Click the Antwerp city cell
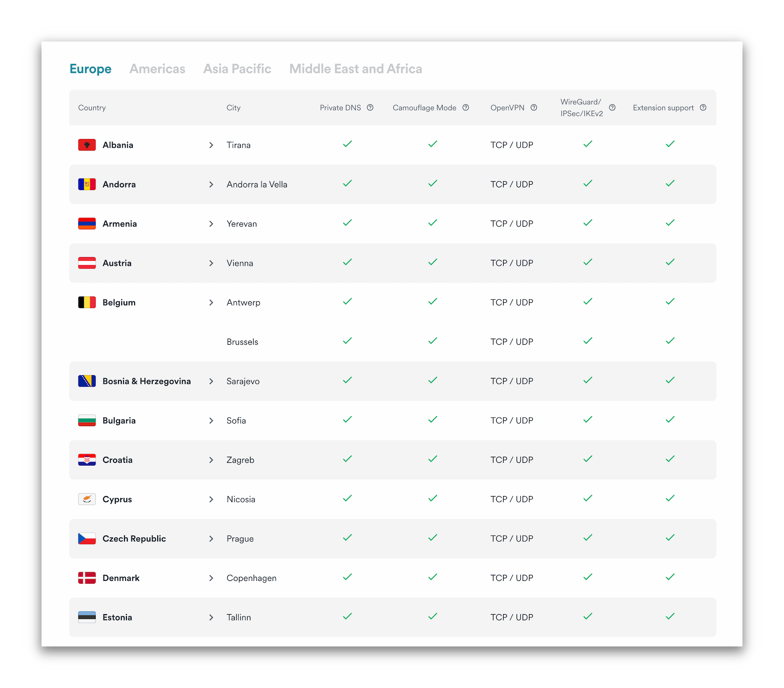784x688 pixels. click(x=244, y=302)
